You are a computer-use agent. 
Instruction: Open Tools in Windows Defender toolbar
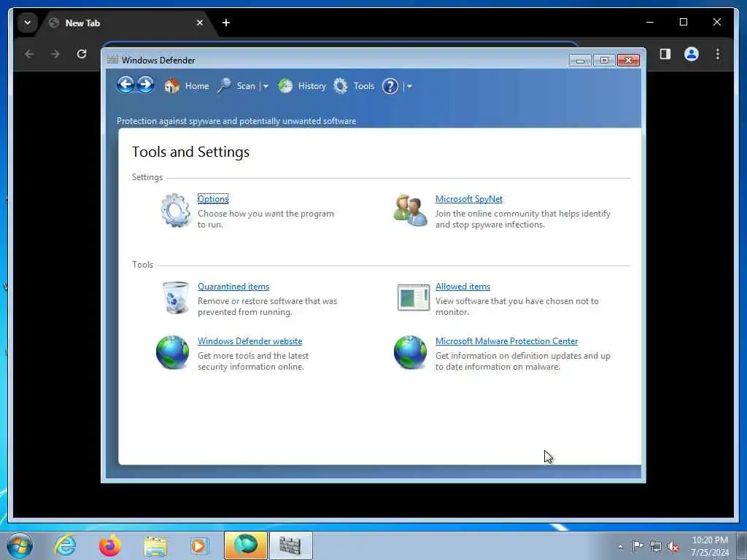(x=354, y=86)
